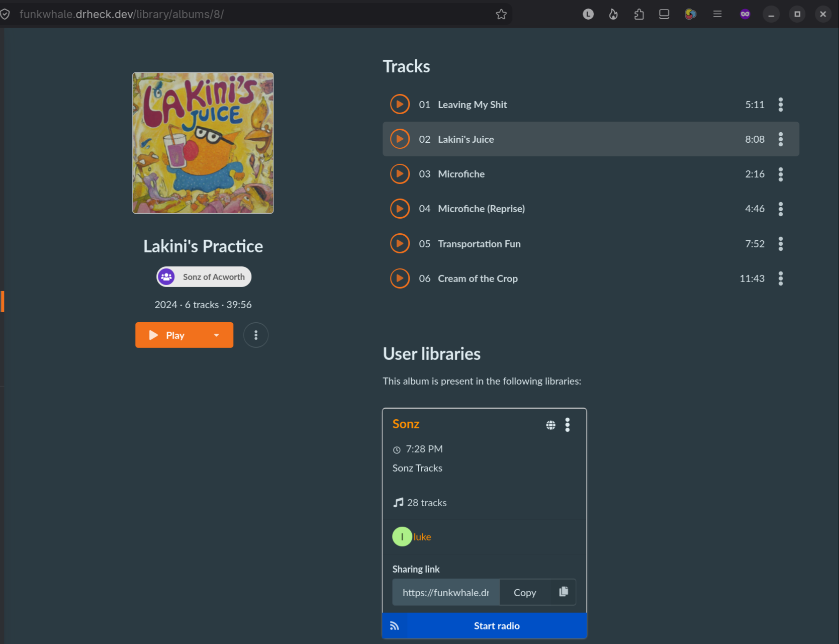Open album more-options circle button
Viewport: 839px width, 644px height.
pyautogui.click(x=256, y=335)
